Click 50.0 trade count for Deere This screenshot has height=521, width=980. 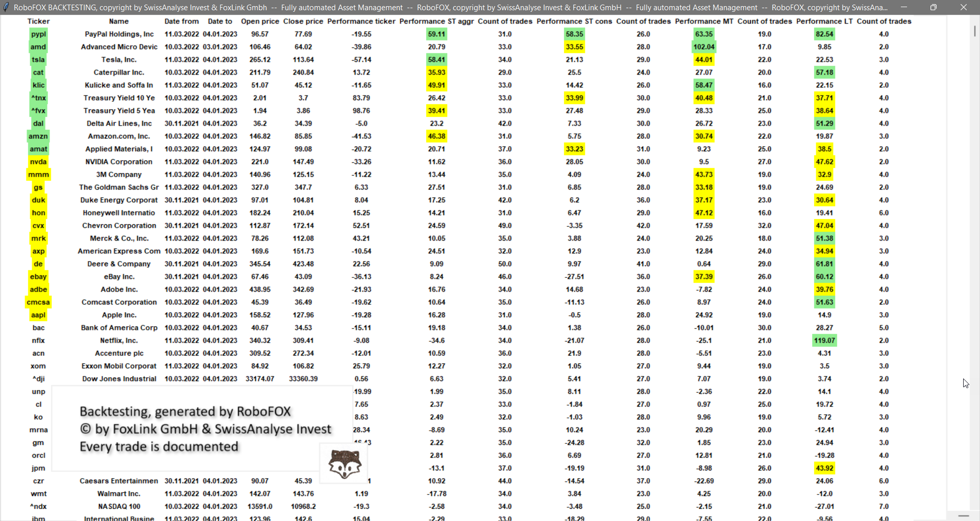[505, 264]
